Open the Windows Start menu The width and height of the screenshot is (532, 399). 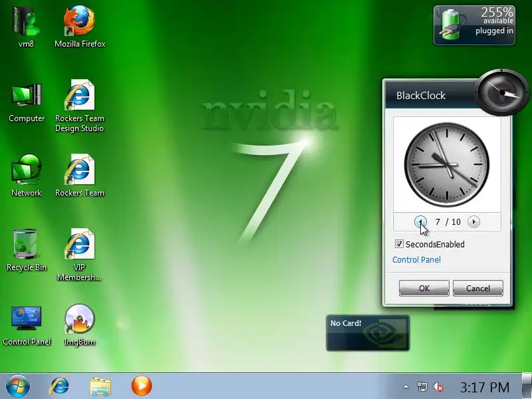18,386
